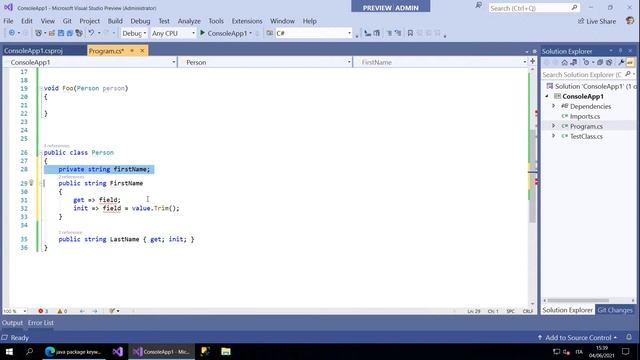Open the Output panel tab

pos(12,323)
